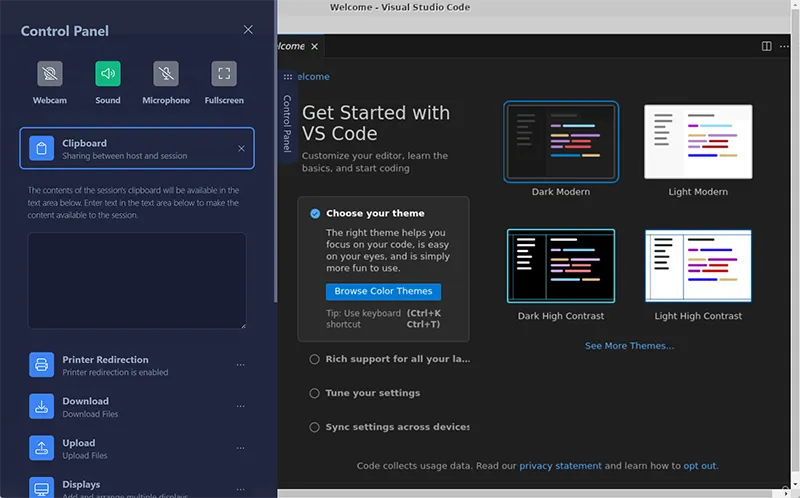Mute the session Sound
The height and width of the screenshot is (498, 800).
pyautogui.click(x=108, y=74)
